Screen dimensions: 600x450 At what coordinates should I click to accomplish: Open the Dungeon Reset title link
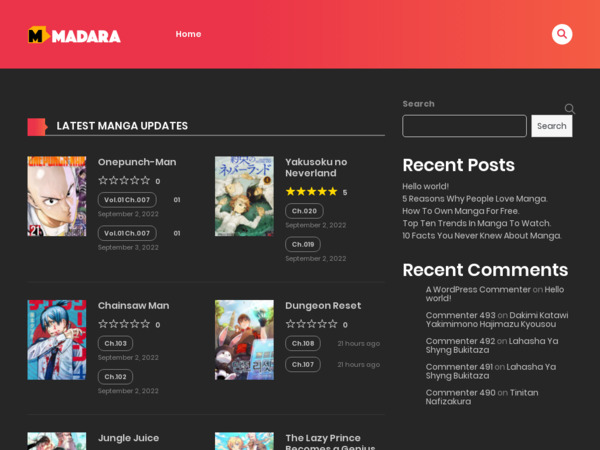click(323, 305)
